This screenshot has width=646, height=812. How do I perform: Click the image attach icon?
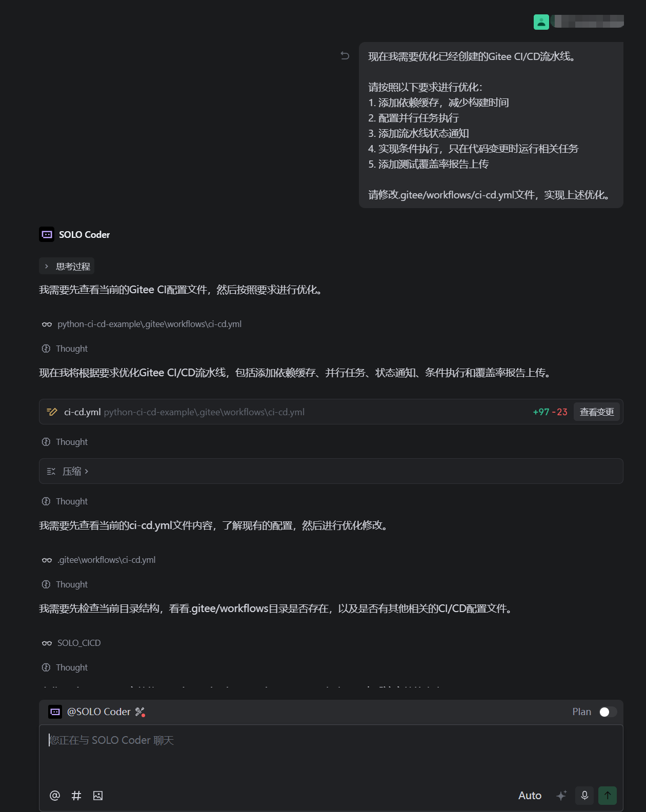[98, 795]
